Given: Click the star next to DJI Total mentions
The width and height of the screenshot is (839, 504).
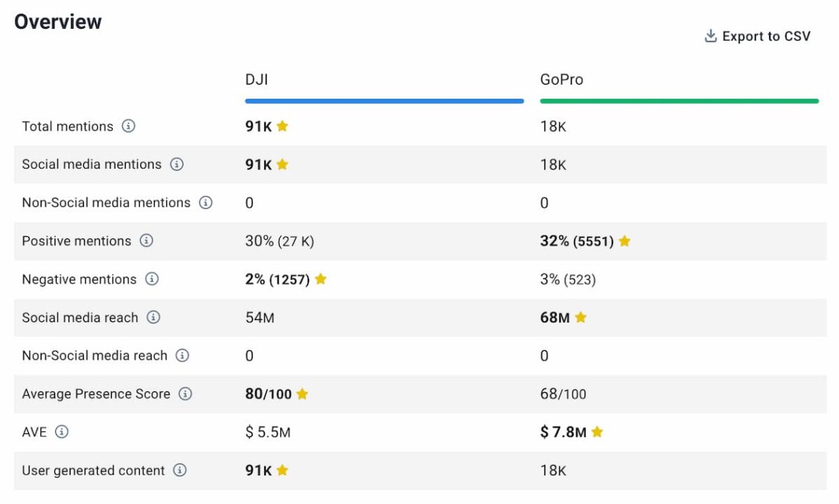Looking at the screenshot, I should pos(283,126).
